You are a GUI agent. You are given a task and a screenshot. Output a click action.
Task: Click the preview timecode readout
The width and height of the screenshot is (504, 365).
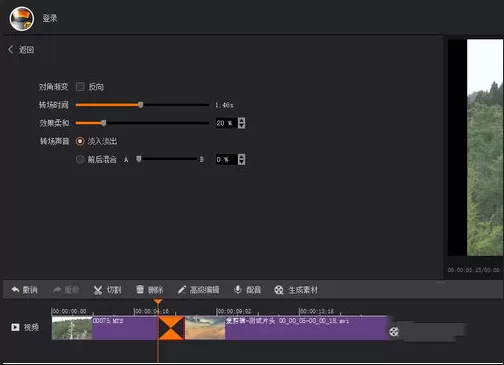[474, 270]
